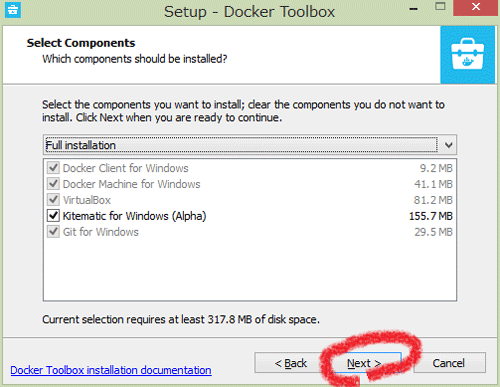Toggle the VirtualBox checkbox
Screen dimensions: 500x387
[x=53, y=200]
